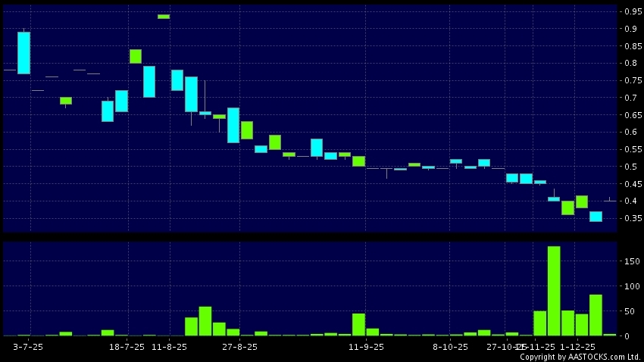Click the lowest cyan candlestick near 0.35
The width and height of the screenshot is (644, 362).
point(596,217)
